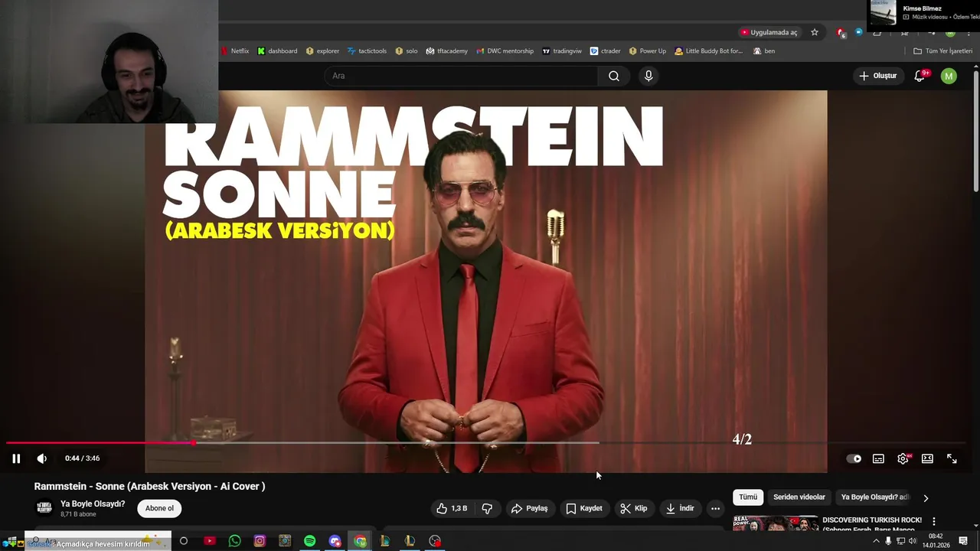
Task: Open the ben bookmark
Action: click(x=764, y=51)
